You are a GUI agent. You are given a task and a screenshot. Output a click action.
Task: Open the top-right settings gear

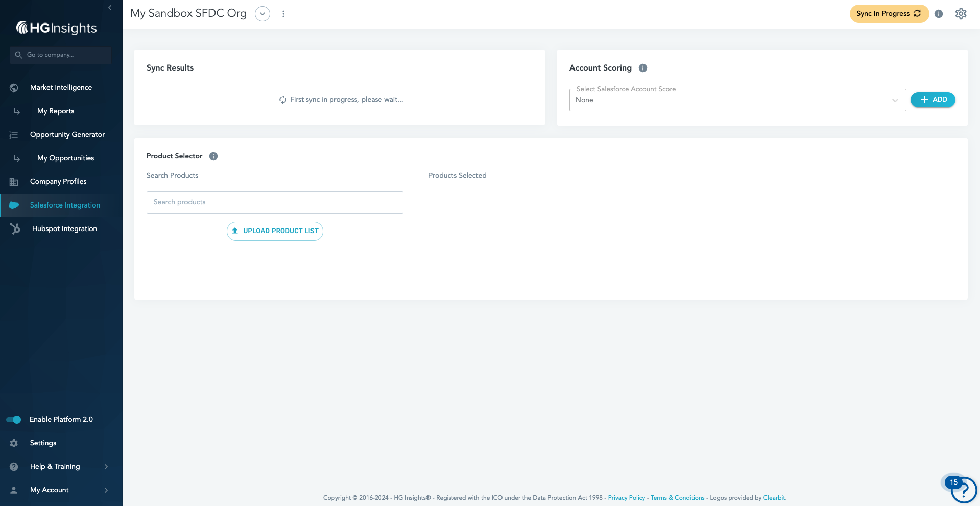pos(961,14)
